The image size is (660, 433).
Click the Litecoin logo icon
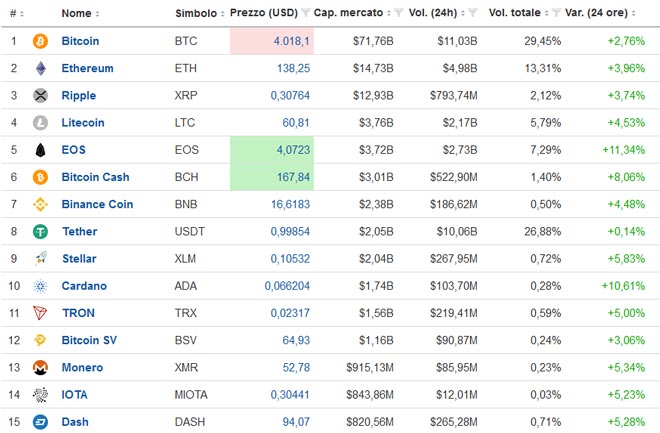pyautogui.click(x=41, y=123)
